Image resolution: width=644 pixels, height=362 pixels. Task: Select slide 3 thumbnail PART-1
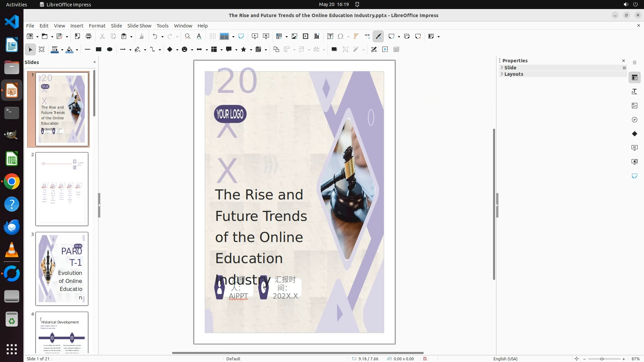(x=62, y=268)
